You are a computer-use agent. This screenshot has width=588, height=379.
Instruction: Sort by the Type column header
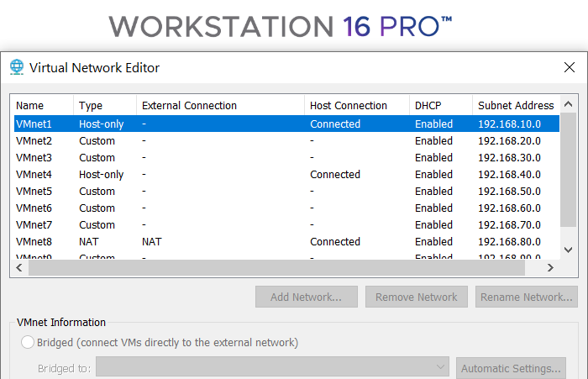105,105
